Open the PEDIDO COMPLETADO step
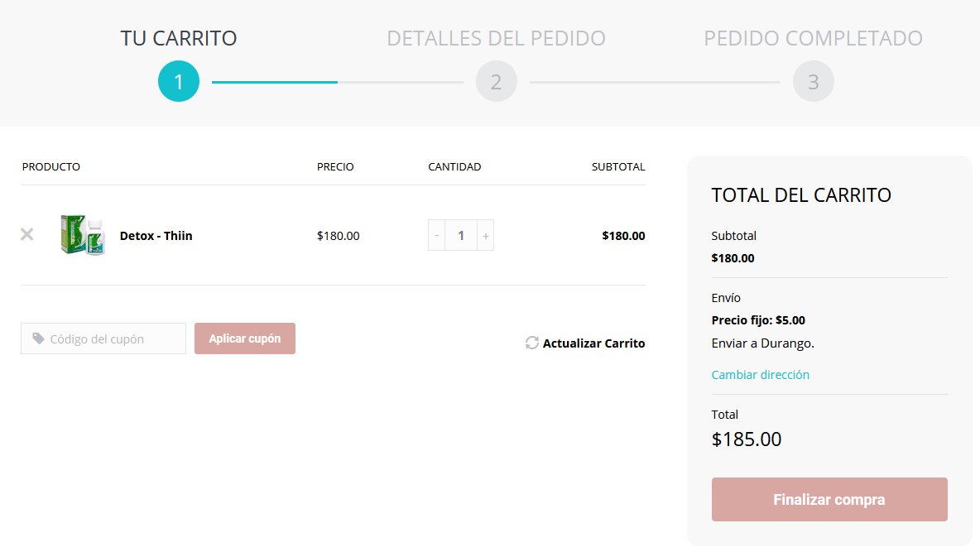The image size is (980, 552). coord(813,38)
